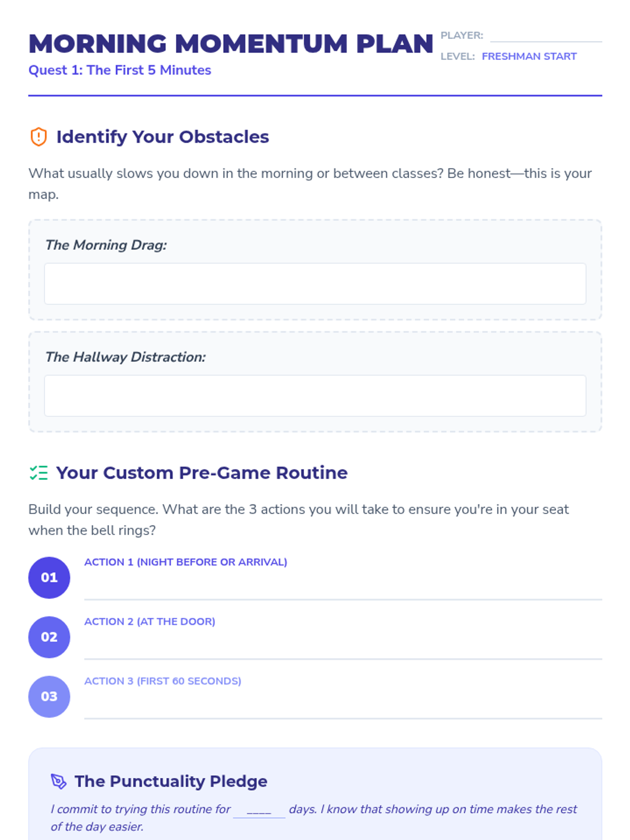Click the orange shield alert icon

[38, 137]
